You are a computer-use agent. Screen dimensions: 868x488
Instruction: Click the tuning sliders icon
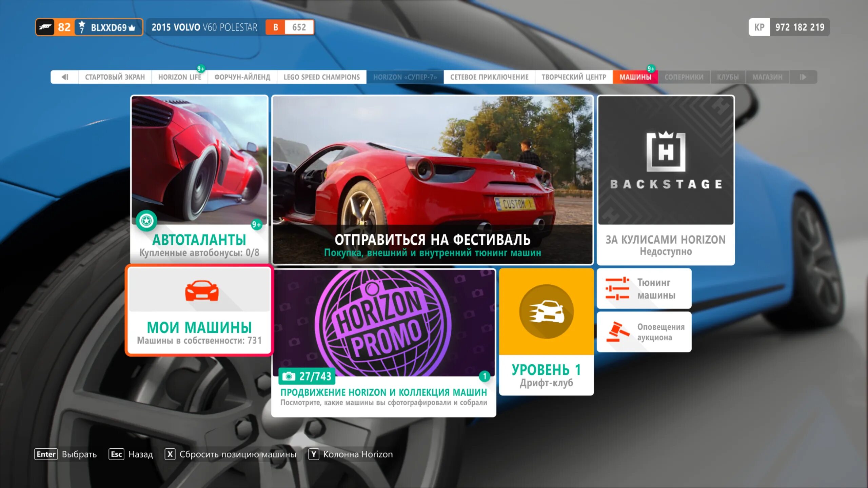click(x=617, y=288)
